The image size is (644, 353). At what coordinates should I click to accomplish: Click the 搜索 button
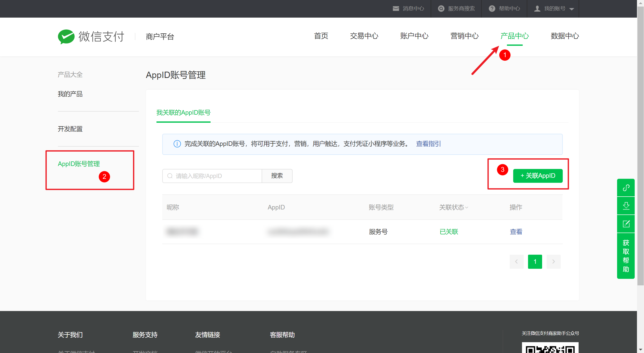(277, 176)
